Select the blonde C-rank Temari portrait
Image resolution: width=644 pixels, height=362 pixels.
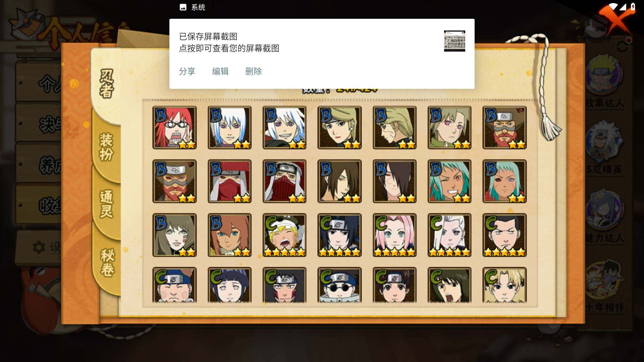(x=504, y=285)
